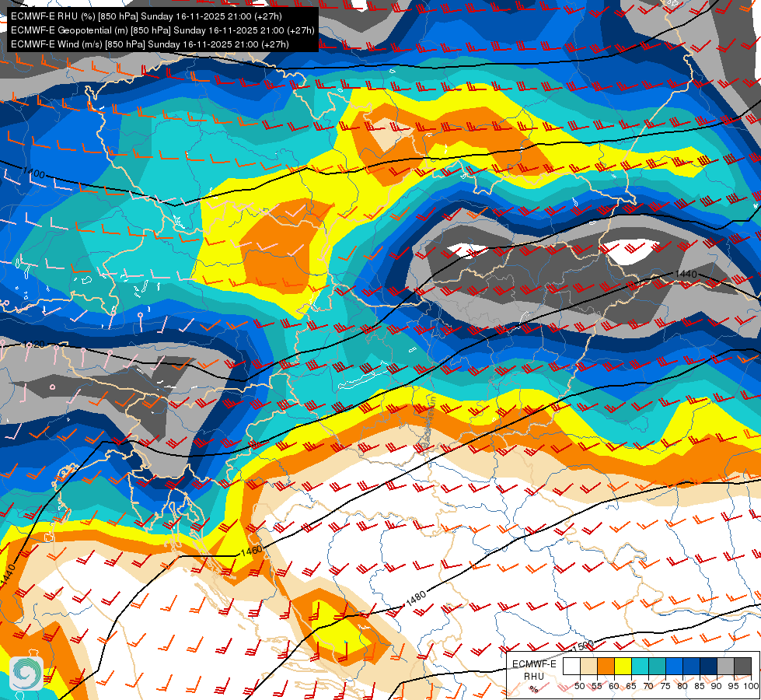
Task: Pick the light gray legend swatch for 90-95%
Action: click(x=725, y=666)
